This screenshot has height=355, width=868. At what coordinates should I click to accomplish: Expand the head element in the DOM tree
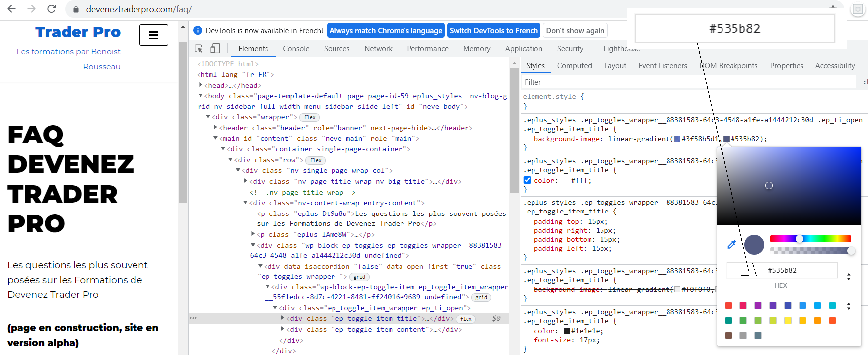(x=201, y=85)
